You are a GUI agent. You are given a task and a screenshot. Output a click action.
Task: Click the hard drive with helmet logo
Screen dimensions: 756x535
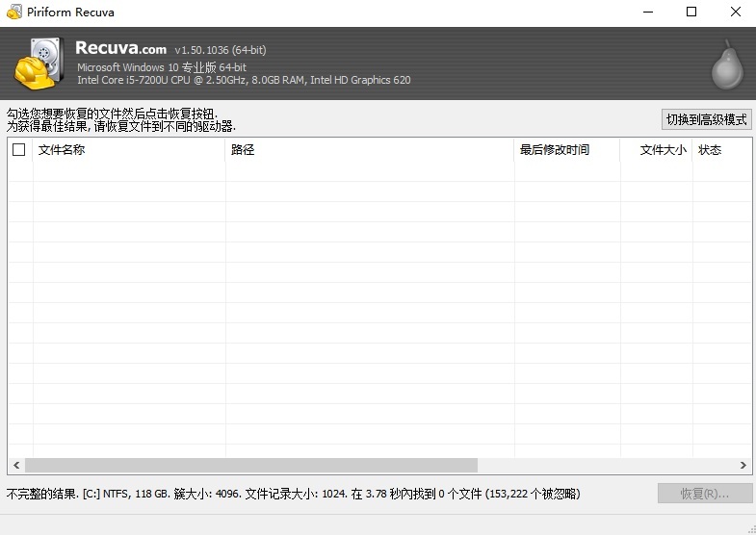39,64
